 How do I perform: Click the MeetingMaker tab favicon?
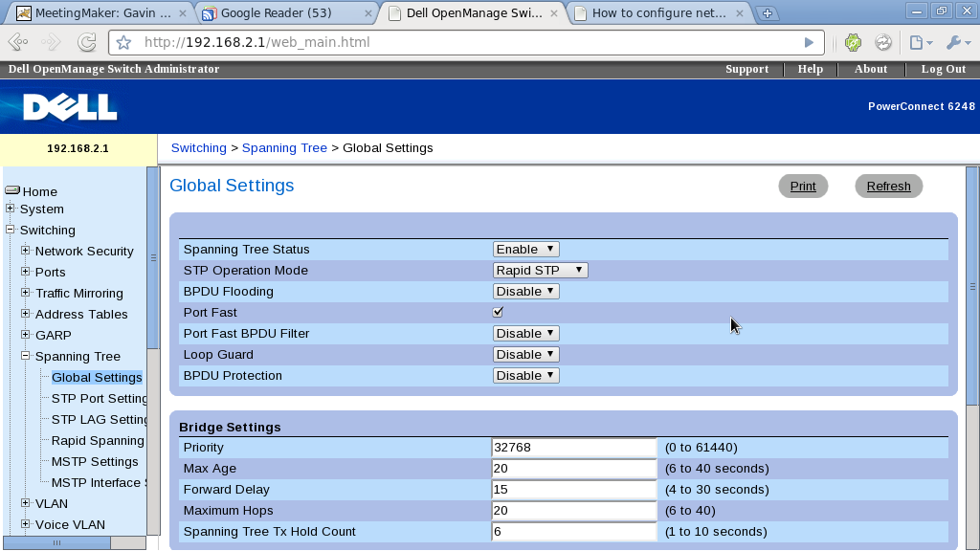click(24, 13)
